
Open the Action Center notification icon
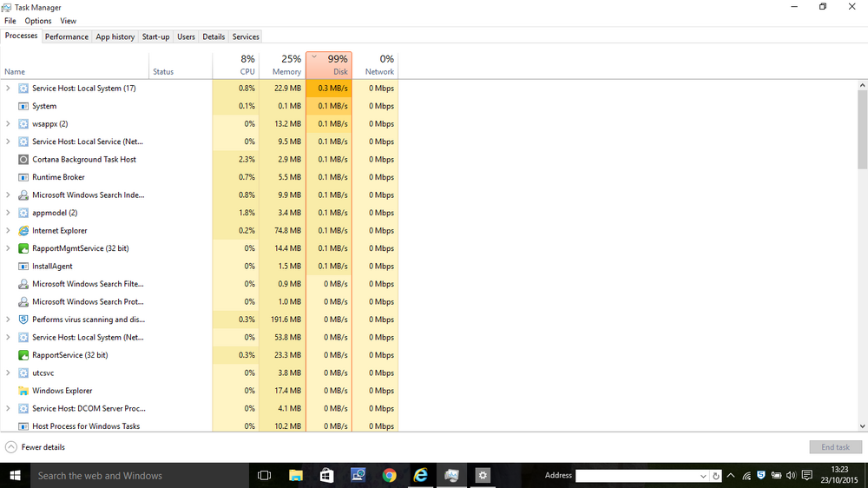click(807, 475)
